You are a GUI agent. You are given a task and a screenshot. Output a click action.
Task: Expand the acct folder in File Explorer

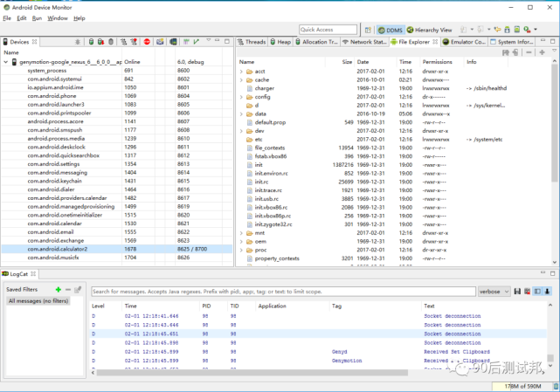point(242,72)
